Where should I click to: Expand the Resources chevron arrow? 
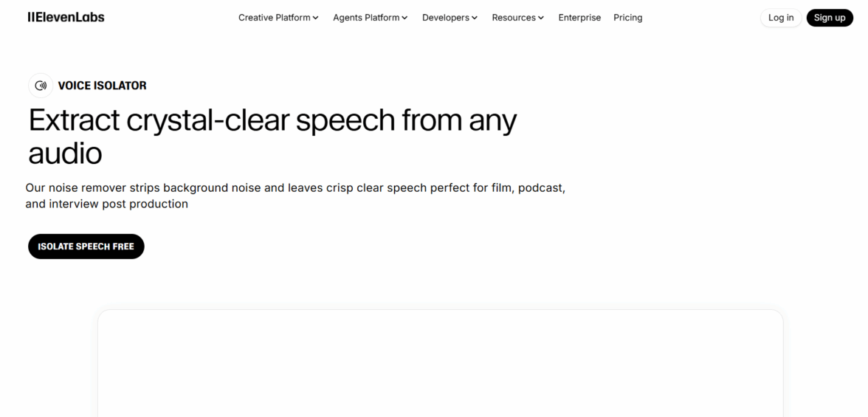tap(541, 18)
